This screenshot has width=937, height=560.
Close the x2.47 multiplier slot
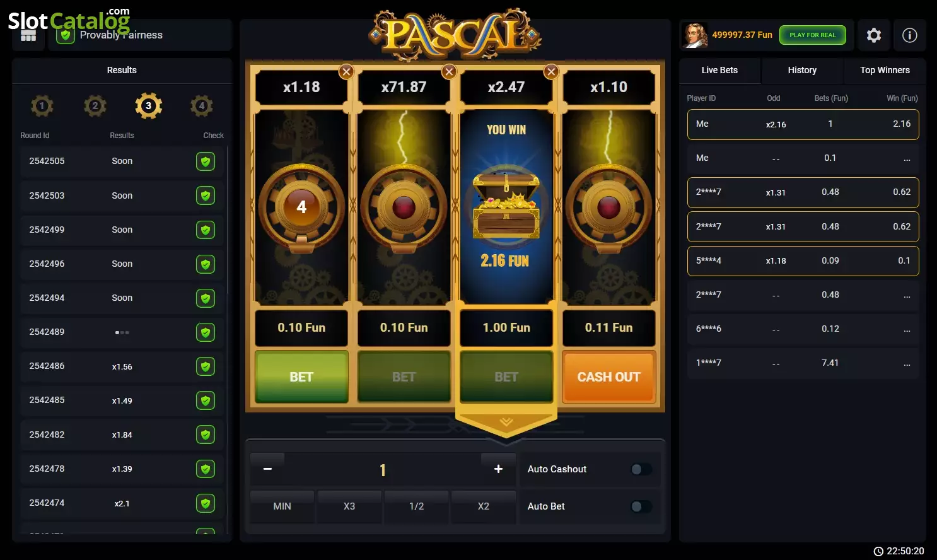pos(551,72)
